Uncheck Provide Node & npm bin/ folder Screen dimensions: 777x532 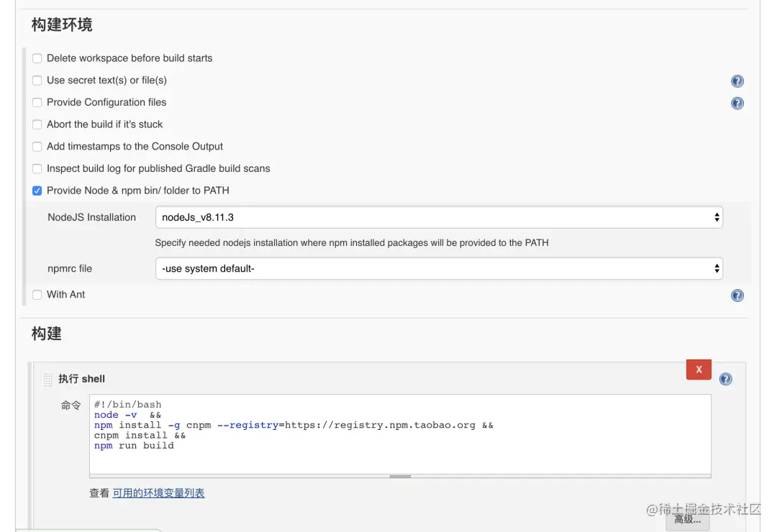coord(37,191)
